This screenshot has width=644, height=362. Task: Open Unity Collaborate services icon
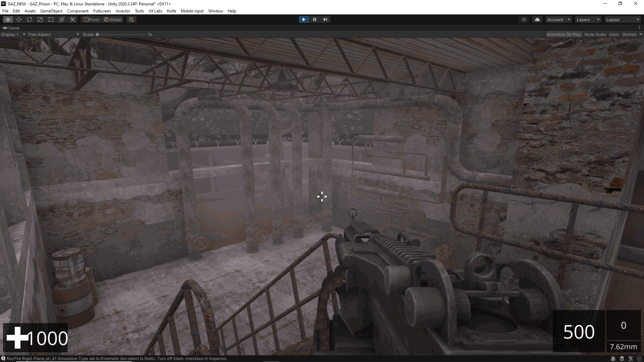point(524,19)
